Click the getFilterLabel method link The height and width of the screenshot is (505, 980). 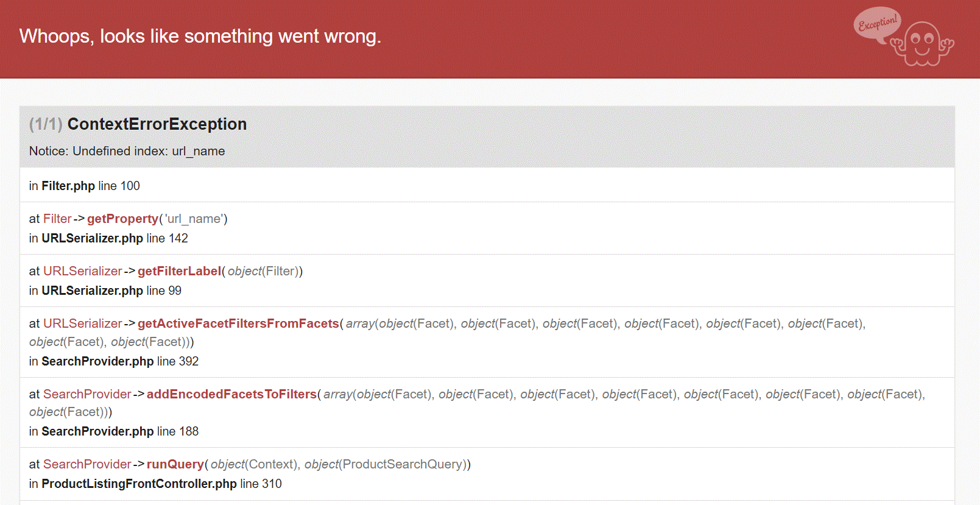tap(179, 271)
